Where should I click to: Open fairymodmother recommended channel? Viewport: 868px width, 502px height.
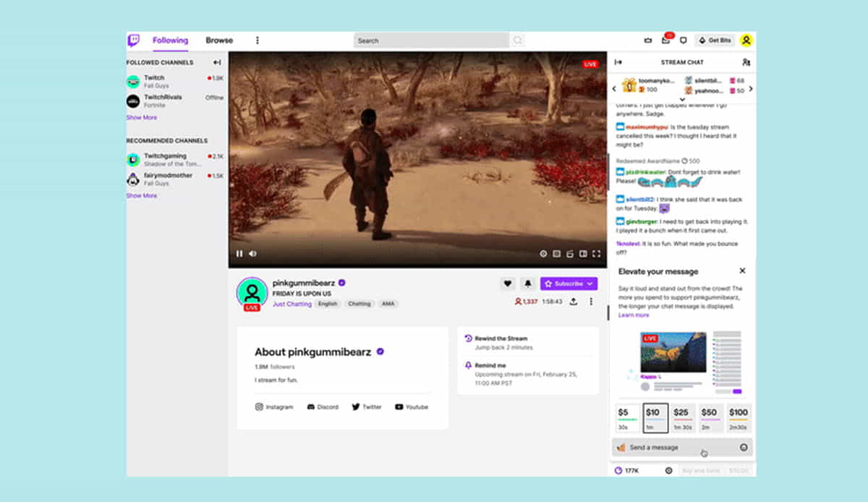coord(176,179)
